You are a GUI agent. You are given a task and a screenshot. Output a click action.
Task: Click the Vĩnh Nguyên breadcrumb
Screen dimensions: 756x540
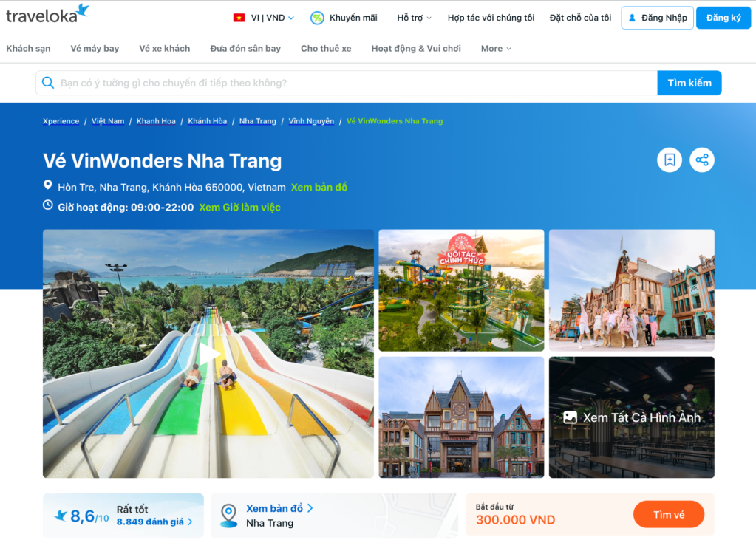point(311,121)
